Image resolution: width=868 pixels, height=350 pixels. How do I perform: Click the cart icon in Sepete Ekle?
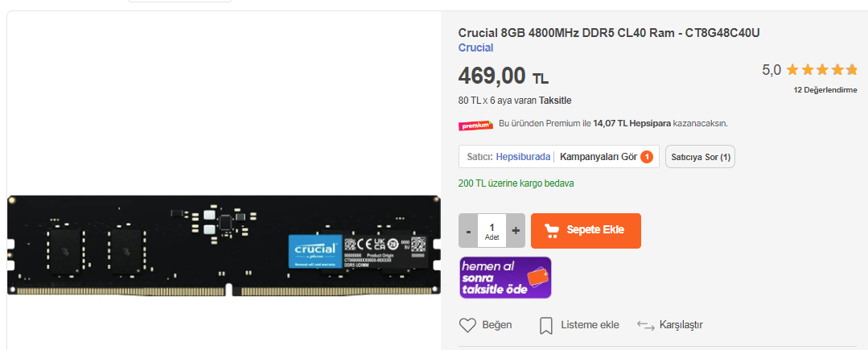[x=552, y=230]
